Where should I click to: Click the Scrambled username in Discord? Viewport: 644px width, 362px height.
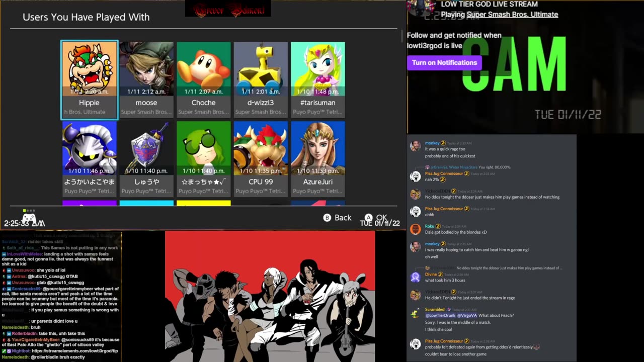[435, 309]
